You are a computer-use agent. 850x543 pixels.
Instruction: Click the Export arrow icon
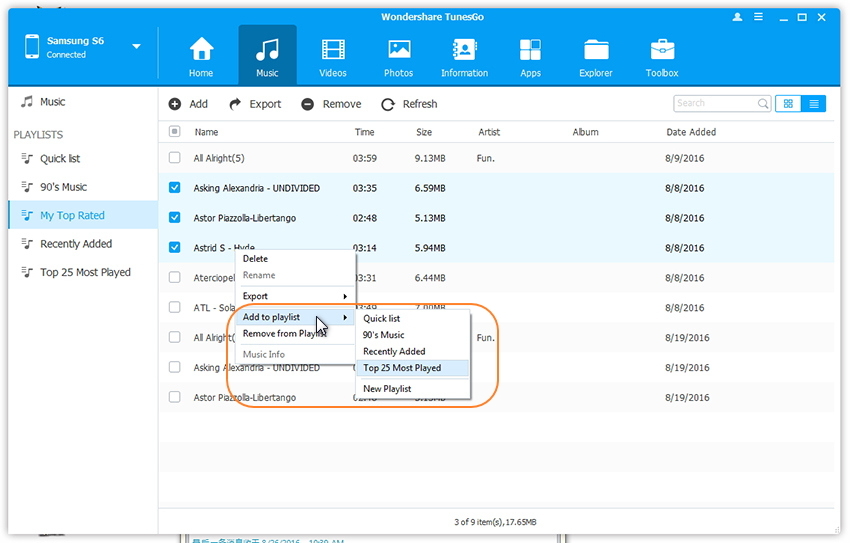[x=235, y=104]
